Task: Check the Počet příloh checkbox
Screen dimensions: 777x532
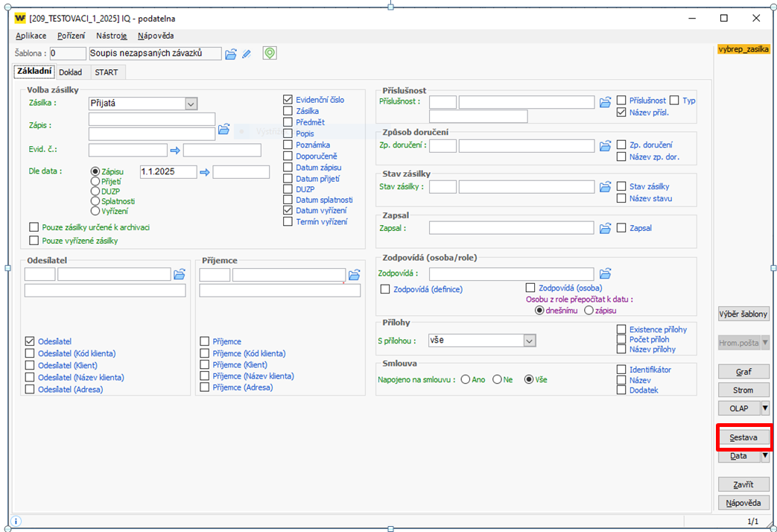Action: 621,339
